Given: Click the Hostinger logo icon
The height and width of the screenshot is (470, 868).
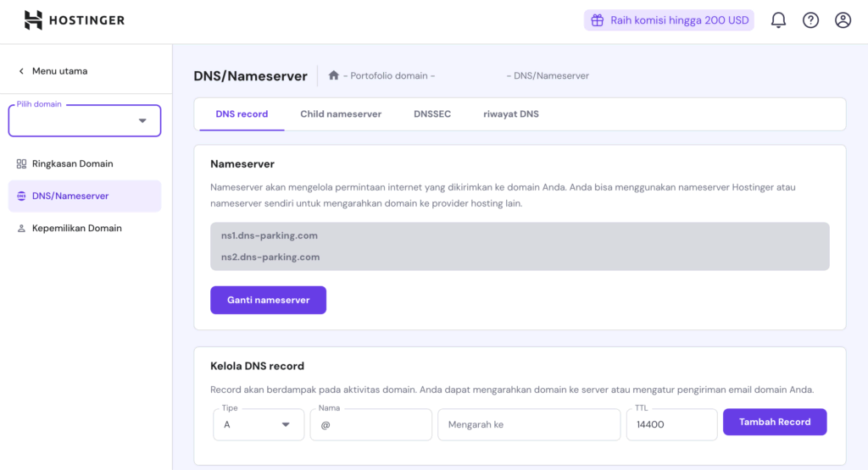Looking at the screenshot, I should [34, 20].
